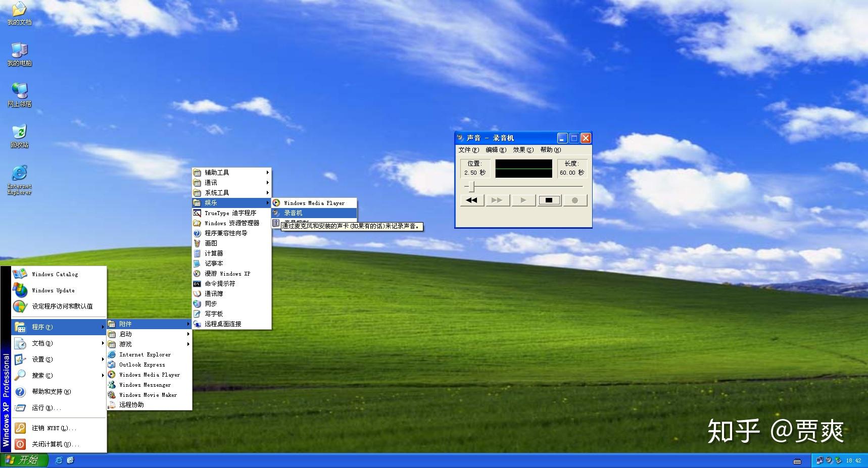Click the play button in 录音机
This screenshot has height=468, width=868.
tap(523, 200)
